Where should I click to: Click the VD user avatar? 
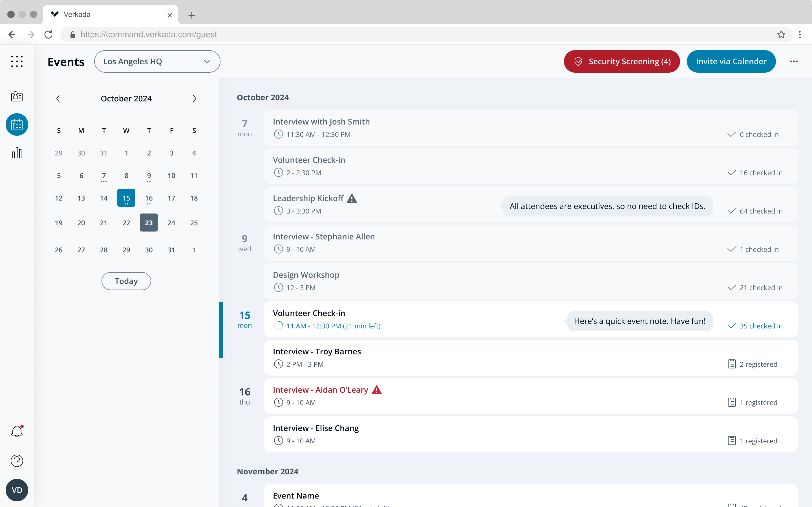(x=17, y=490)
